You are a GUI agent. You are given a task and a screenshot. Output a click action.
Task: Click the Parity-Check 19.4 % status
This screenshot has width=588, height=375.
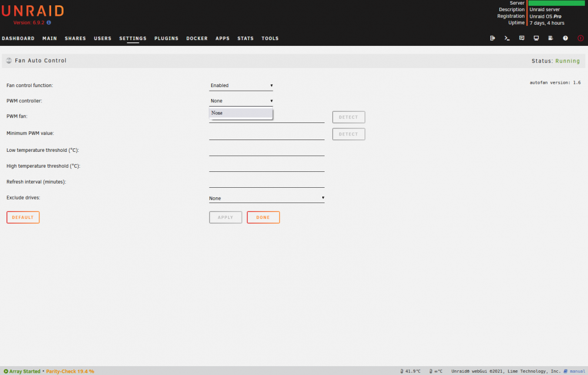click(x=70, y=371)
